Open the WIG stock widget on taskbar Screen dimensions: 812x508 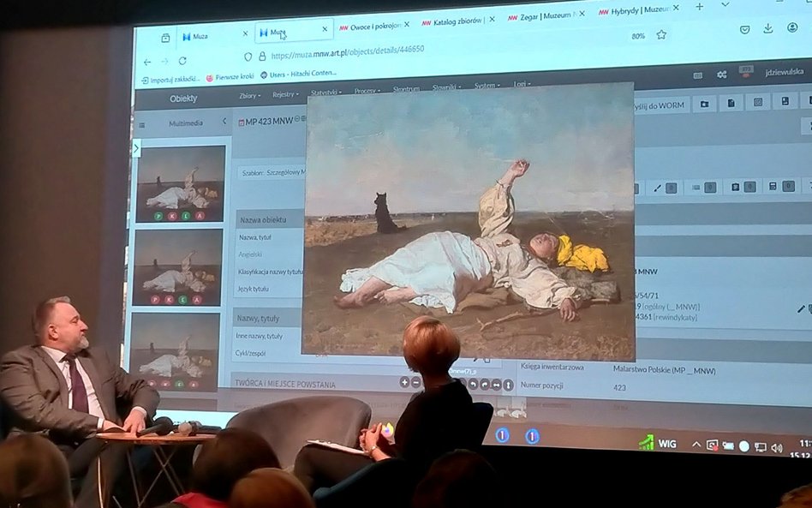tap(658, 443)
